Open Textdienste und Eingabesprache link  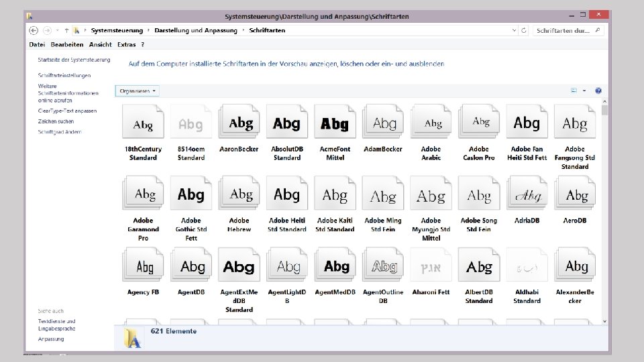pos(56,324)
